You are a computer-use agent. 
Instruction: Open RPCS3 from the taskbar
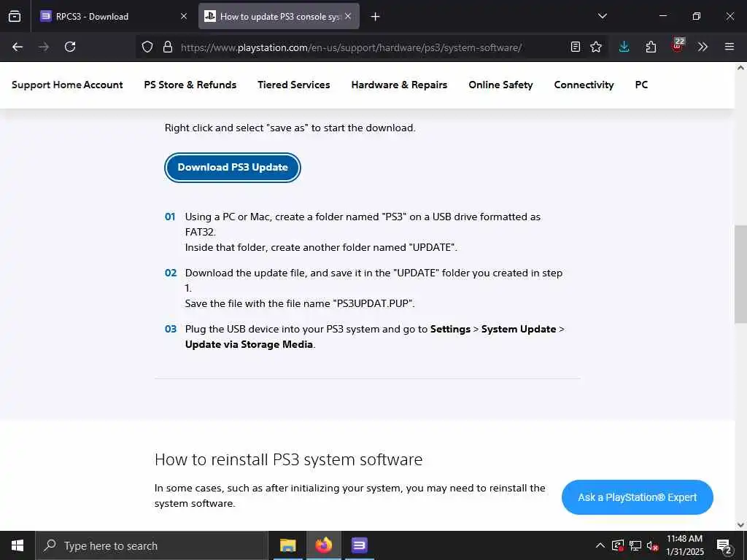point(359,545)
